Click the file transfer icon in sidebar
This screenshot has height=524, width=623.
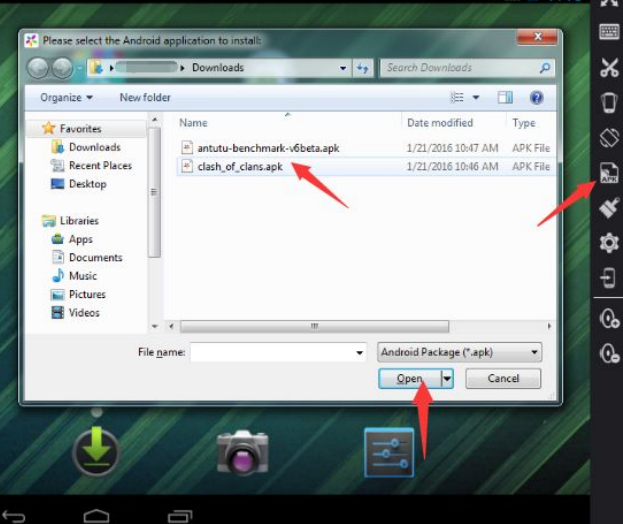click(609, 278)
